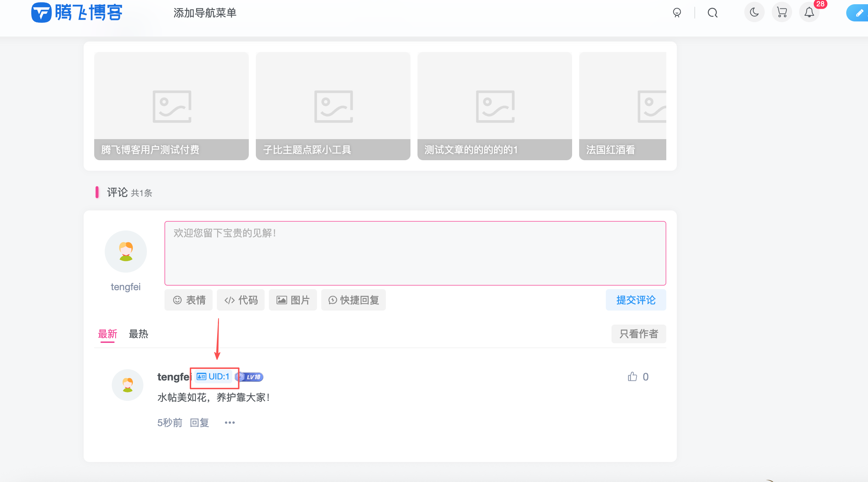Open the blue pencil publish button

point(857,13)
